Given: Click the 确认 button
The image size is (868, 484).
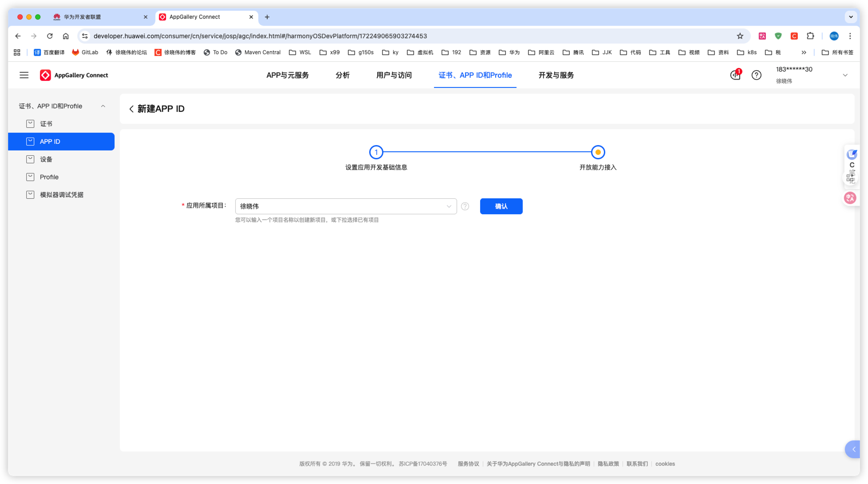Looking at the screenshot, I should (x=501, y=206).
